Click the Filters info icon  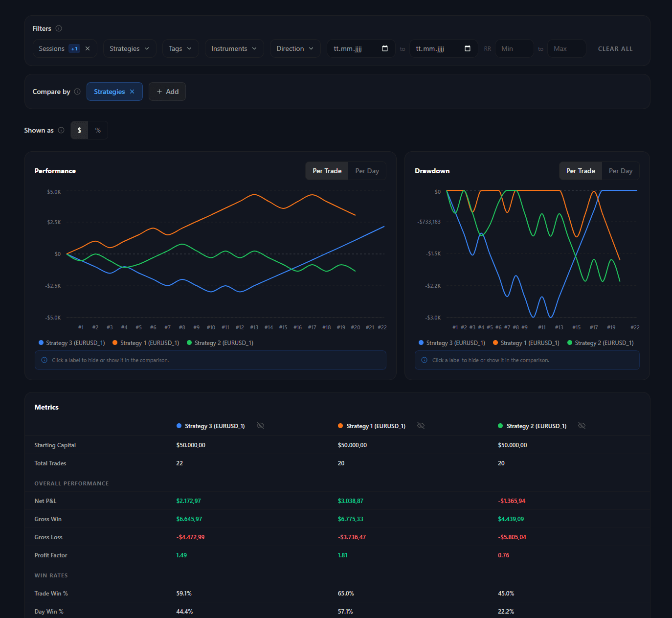click(x=59, y=28)
